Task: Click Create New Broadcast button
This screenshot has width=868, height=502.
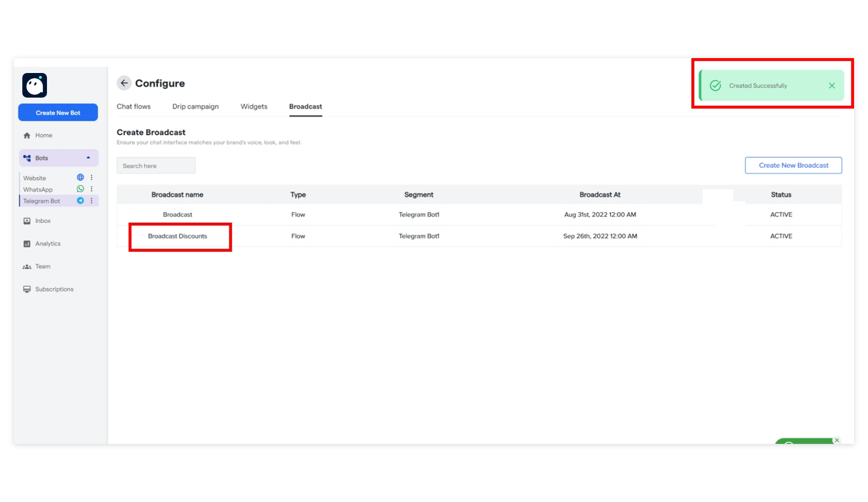Action: (x=794, y=165)
